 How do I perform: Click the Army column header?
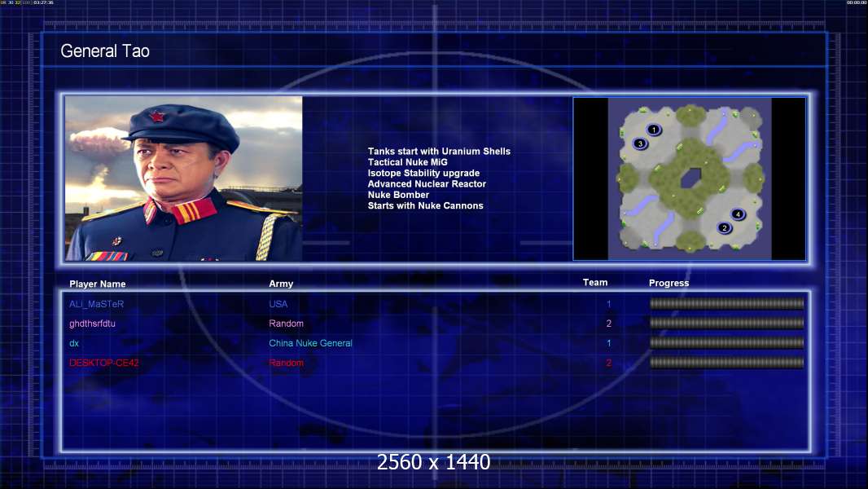(x=281, y=284)
